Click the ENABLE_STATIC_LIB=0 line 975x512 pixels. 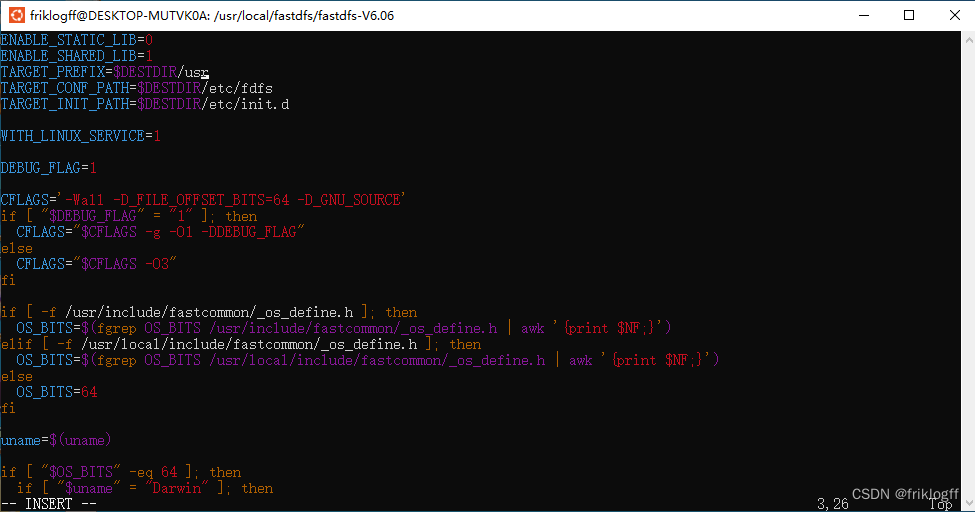coord(76,40)
